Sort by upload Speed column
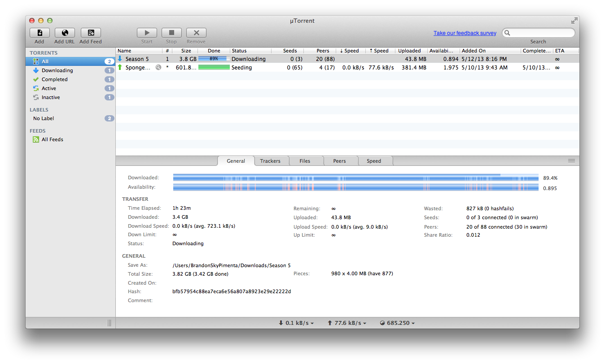605x364 pixels. click(x=380, y=51)
